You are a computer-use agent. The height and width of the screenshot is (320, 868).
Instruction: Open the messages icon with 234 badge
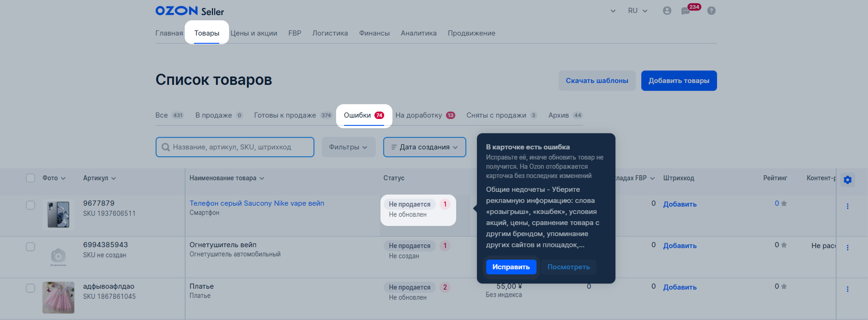[690, 10]
